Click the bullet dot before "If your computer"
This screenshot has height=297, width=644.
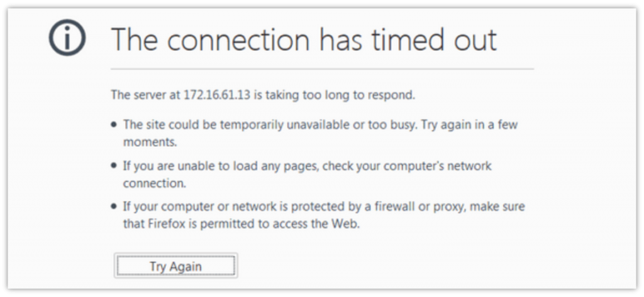pos(114,207)
